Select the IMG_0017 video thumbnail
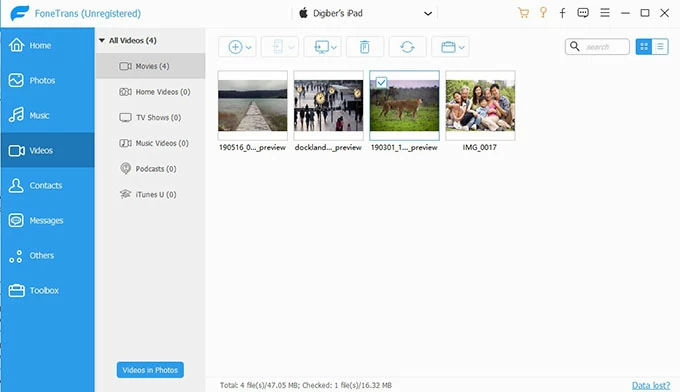Image resolution: width=680 pixels, height=392 pixels. point(480,105)
